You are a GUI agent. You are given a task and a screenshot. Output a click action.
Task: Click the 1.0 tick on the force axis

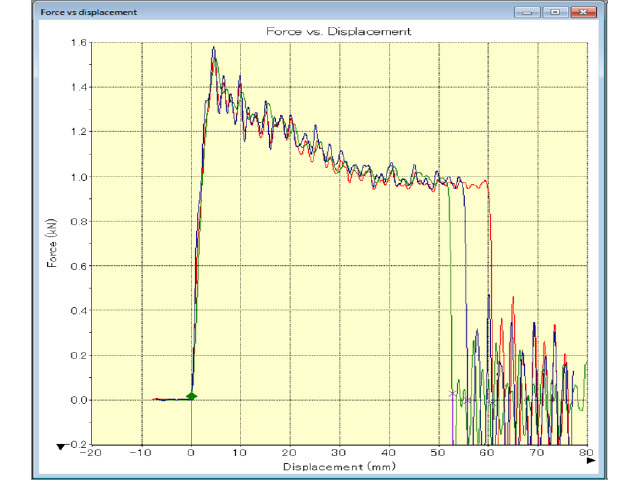pyautogui.click(x=78, y=177)
